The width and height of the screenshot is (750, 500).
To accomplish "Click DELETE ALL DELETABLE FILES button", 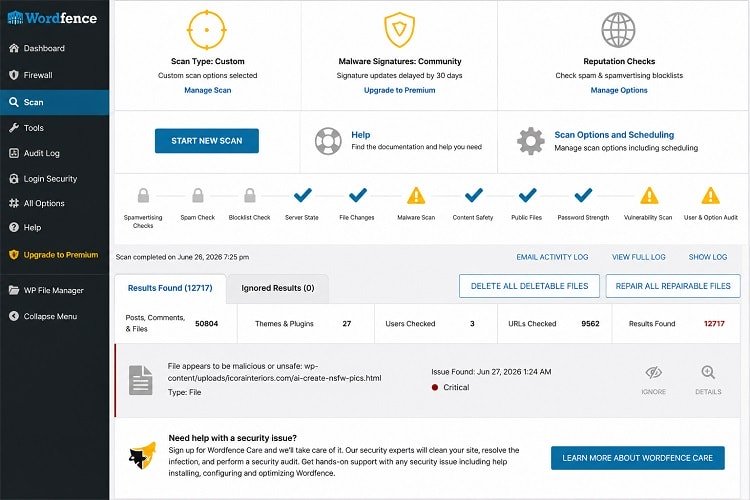I will [529, 286].
